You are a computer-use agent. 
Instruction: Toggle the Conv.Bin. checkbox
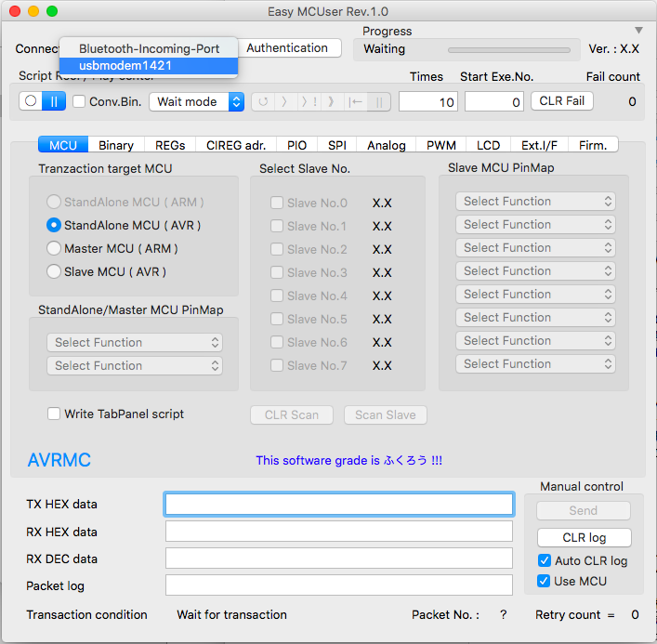[79, 101]
